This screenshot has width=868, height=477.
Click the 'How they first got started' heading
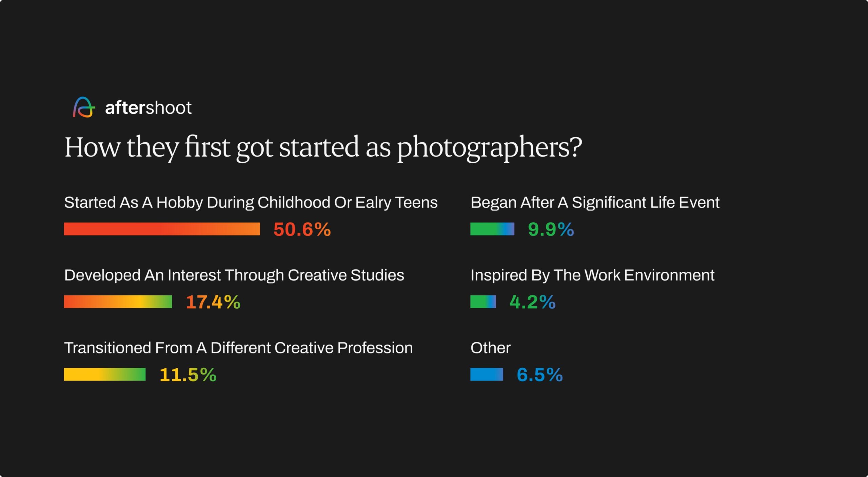323,147
